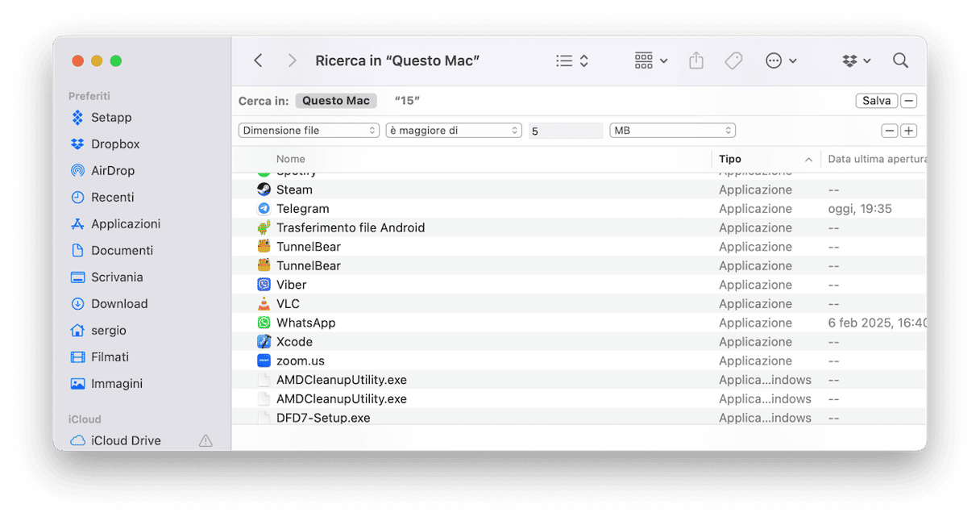The height and width of the screenshot is (521, 980).
Task: Click the tag icon in toolbar
Action: pos(733,60)
